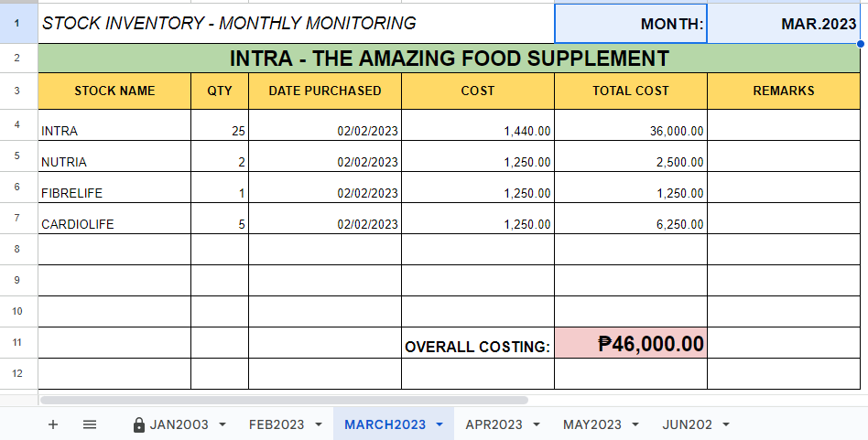Select the STOCK NAME header cell
The height and width of the screenshot is (440, 868).
(114, 91)
